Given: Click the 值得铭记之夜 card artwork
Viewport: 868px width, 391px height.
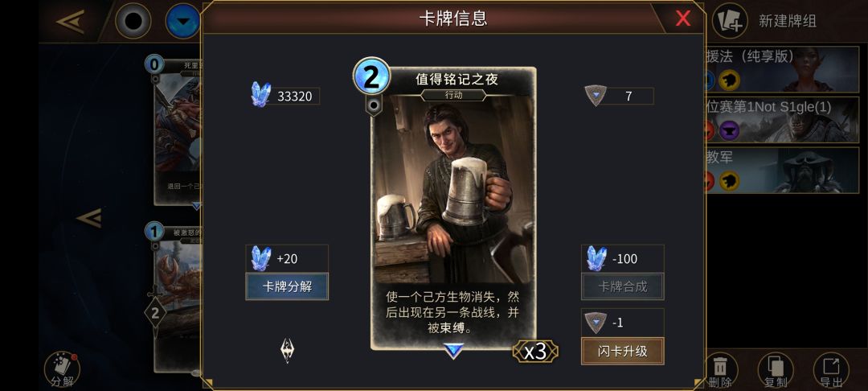Looking at the screenshot, I should pos(453,189).
